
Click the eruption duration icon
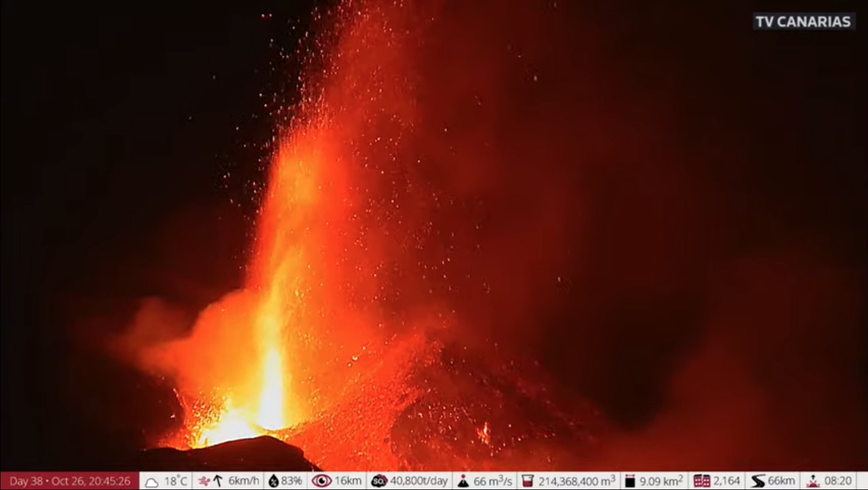(x=814, y=481)
